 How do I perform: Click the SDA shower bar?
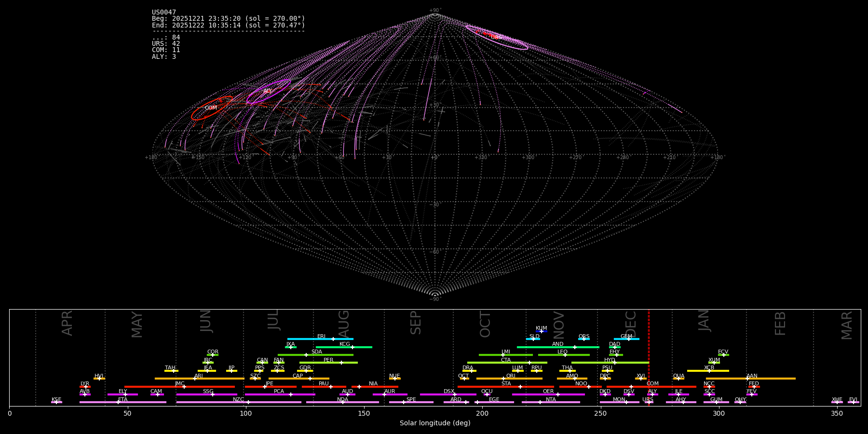pos(315,355)
